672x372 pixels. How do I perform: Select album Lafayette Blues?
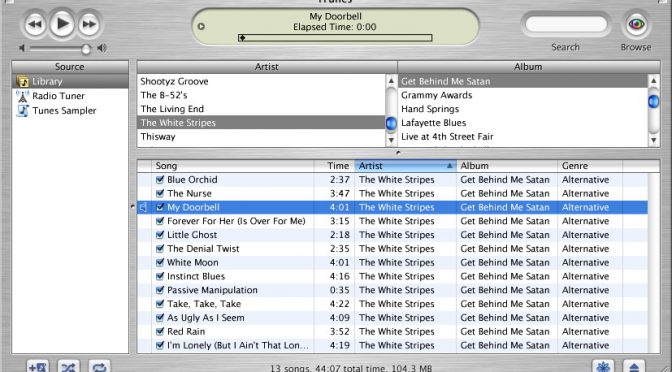(523, 123)
